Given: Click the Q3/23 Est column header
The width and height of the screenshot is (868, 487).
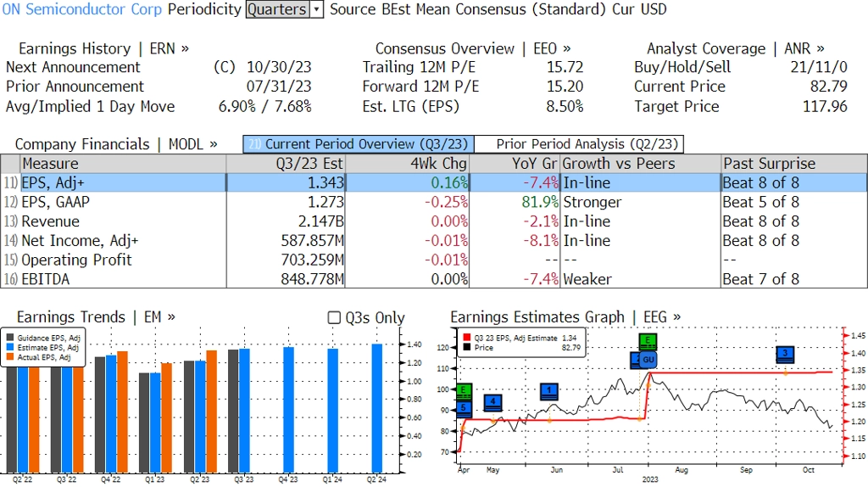Looking at the screenshot, I should 286,164.
